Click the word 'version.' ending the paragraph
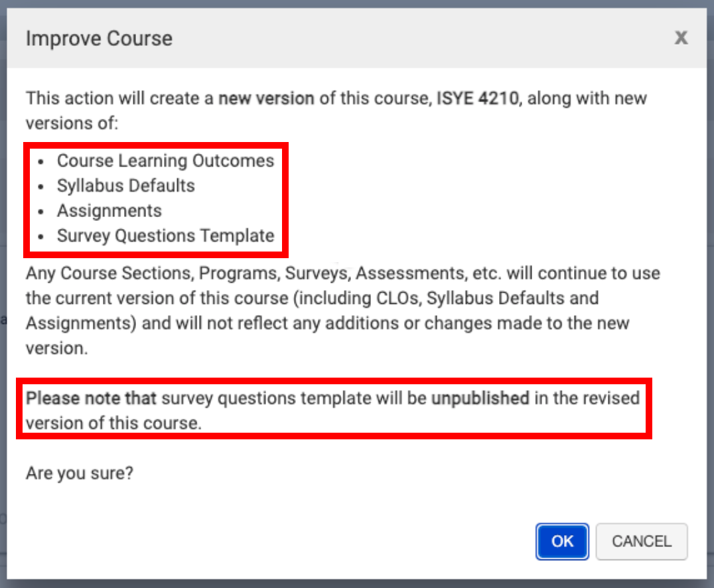The width and height of the screenshot is (714, 588). click(56, 348)
